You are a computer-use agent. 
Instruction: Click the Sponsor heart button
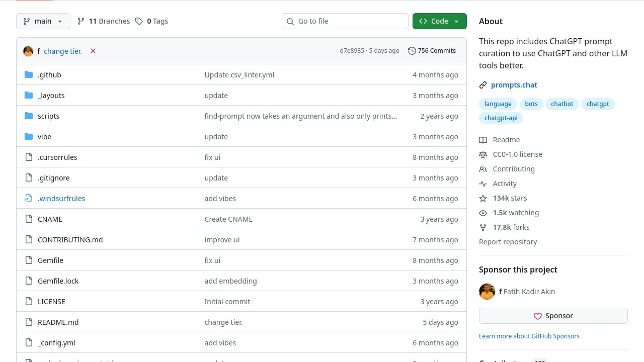click(x=553, y=316)
